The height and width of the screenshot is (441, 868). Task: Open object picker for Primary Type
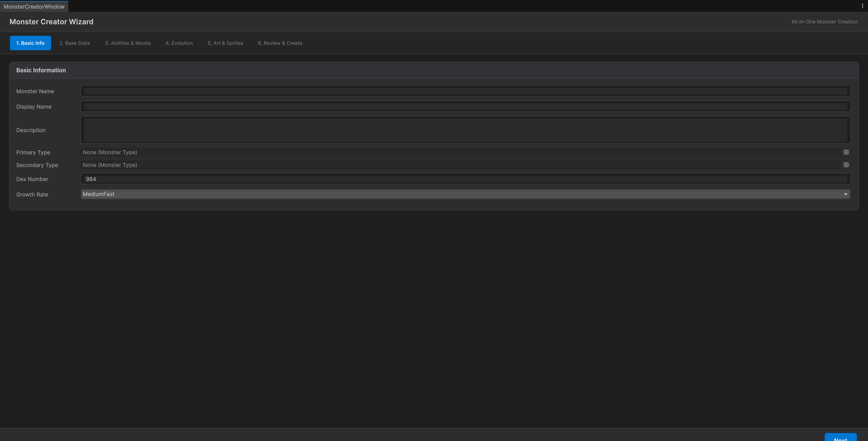tap(846, 152)
